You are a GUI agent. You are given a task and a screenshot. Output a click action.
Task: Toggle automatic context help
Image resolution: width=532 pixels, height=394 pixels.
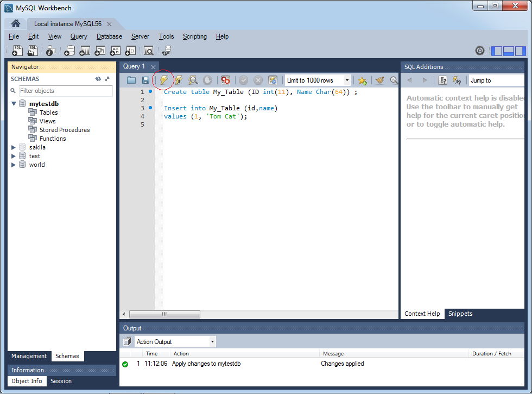457,80
